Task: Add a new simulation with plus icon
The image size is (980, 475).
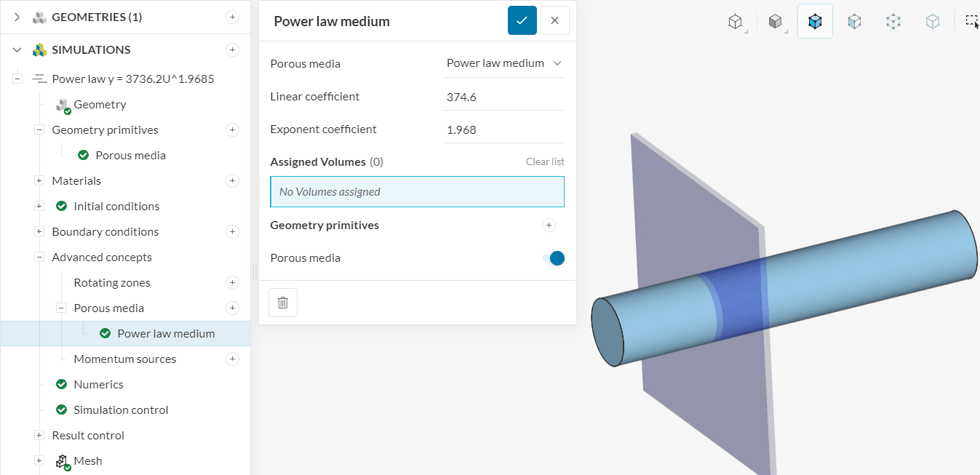Action: (x=232, y=49)
